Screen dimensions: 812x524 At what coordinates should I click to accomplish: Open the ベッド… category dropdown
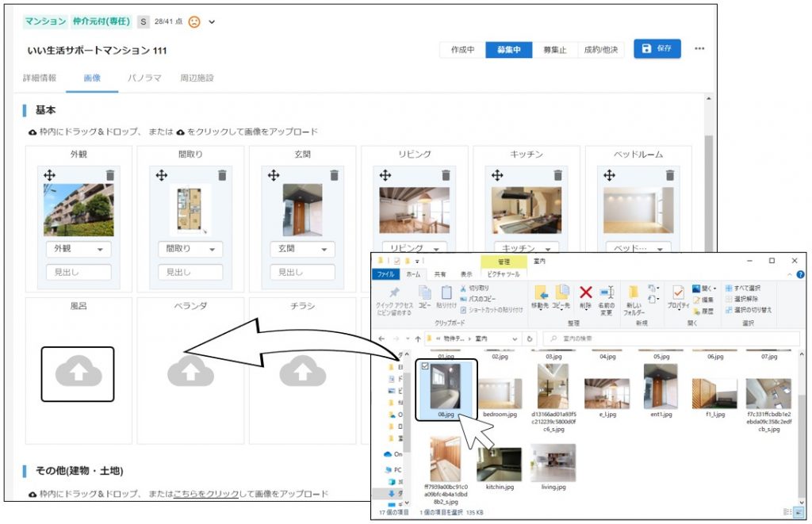(638, 248)
